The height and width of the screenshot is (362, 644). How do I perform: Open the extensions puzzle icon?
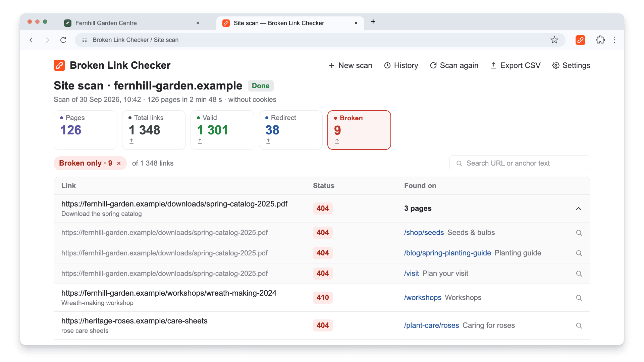tap(600, 40)
